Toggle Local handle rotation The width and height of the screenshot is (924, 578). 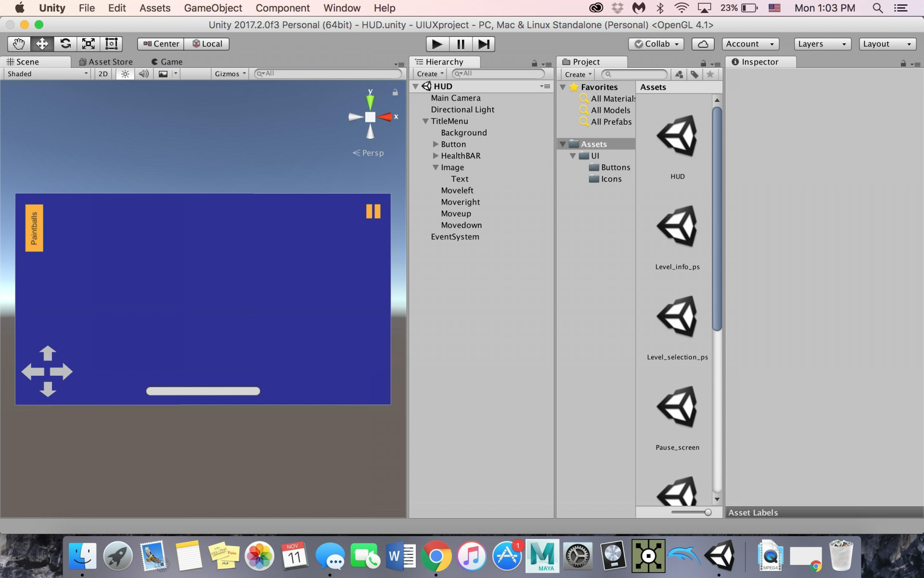[x=207, y=44]
